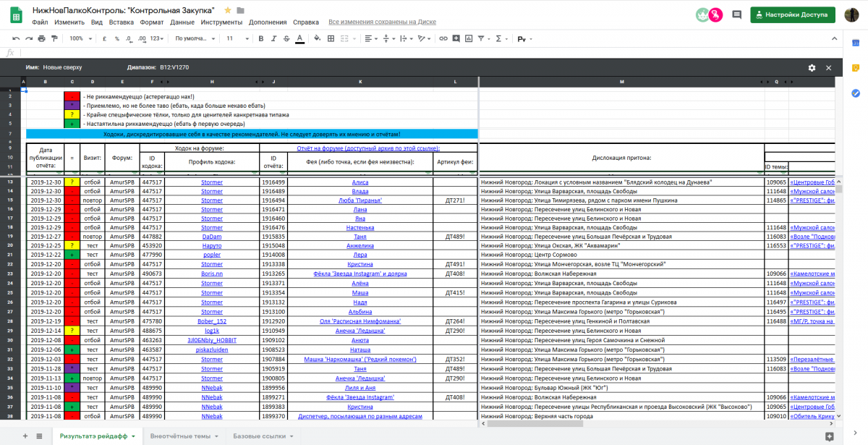This screenshot has height=445, width=868.
Task: Open the Stormer profile link in row 13
Action: tap(212, 182)
